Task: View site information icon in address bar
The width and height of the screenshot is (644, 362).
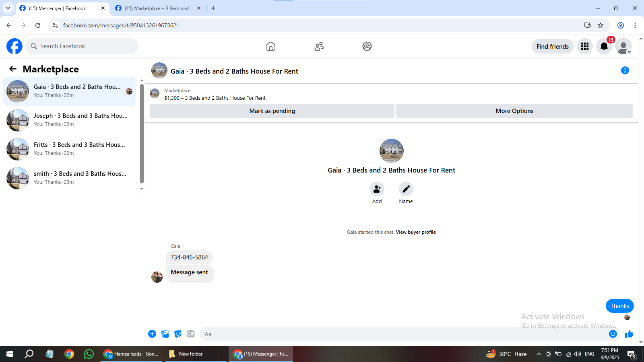Action: [55, 25]
